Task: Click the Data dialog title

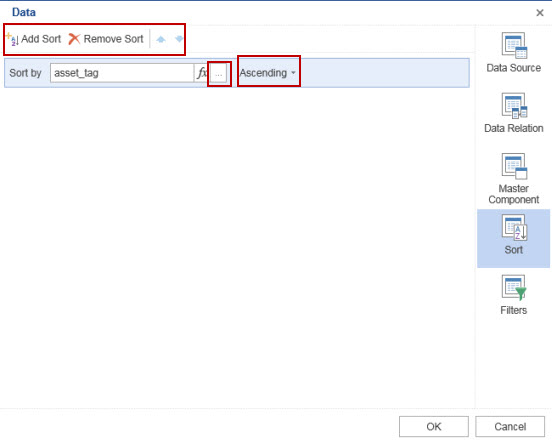Action: [24, 12]
